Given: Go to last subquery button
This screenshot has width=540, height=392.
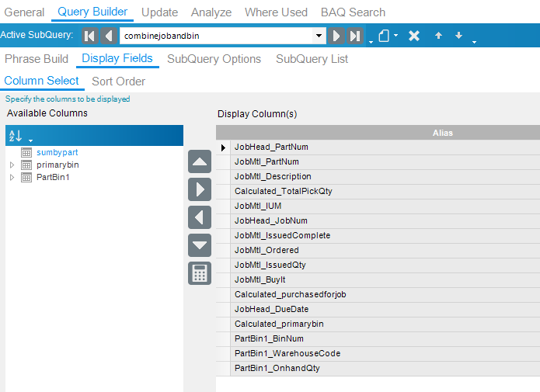Looking at the screenshot, I should point(355,36).
